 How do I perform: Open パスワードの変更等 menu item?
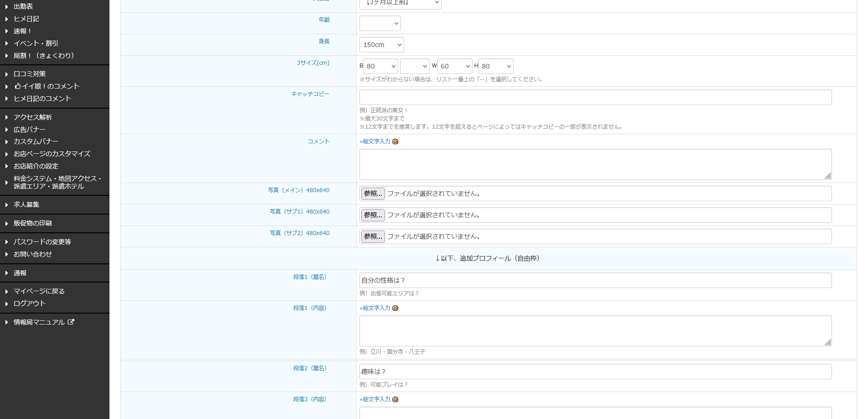[x=42, y=242]
